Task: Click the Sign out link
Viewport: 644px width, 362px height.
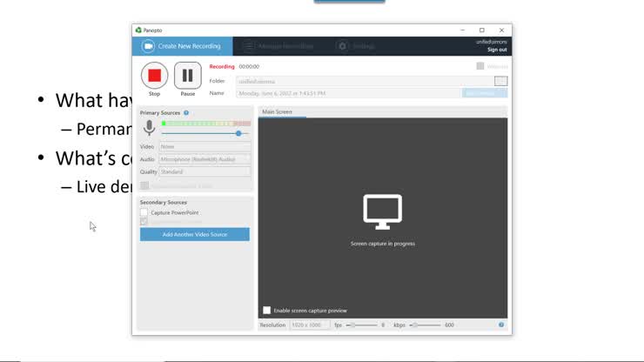Action: tap(497, 50)
